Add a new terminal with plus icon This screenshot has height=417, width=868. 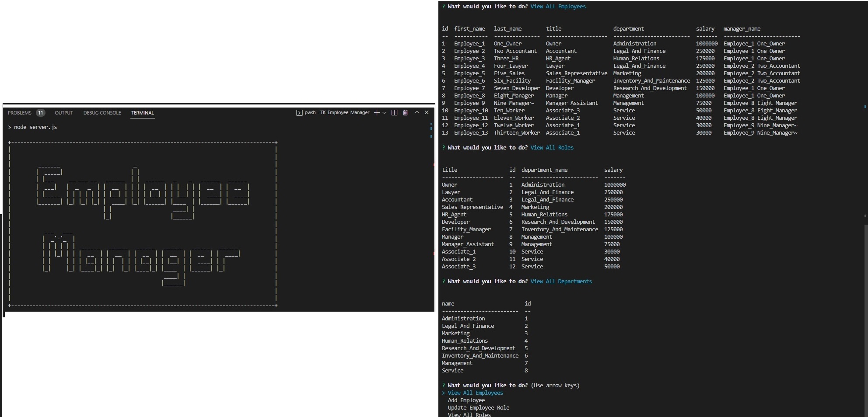tap(377, 113)
